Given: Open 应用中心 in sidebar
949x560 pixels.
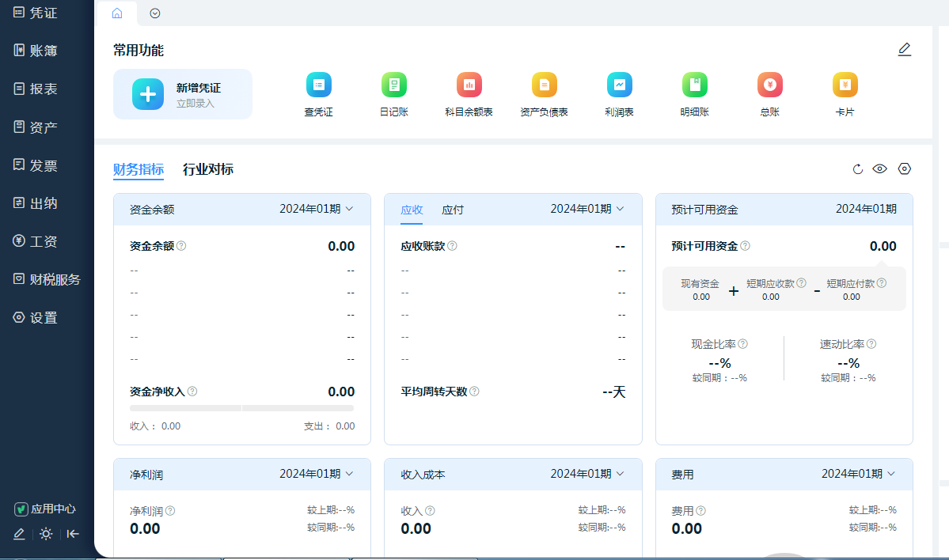Looking at the screenshot, I should (45, 509).
